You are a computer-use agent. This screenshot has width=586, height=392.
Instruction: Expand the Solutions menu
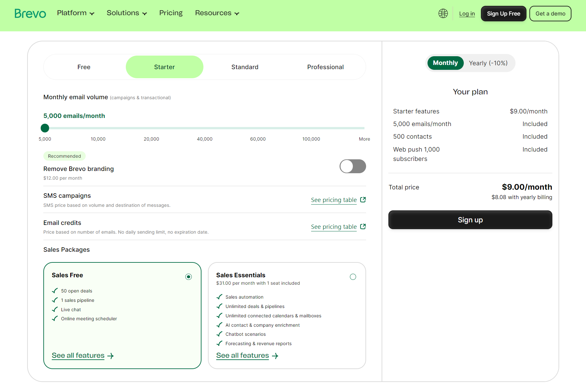127,13
